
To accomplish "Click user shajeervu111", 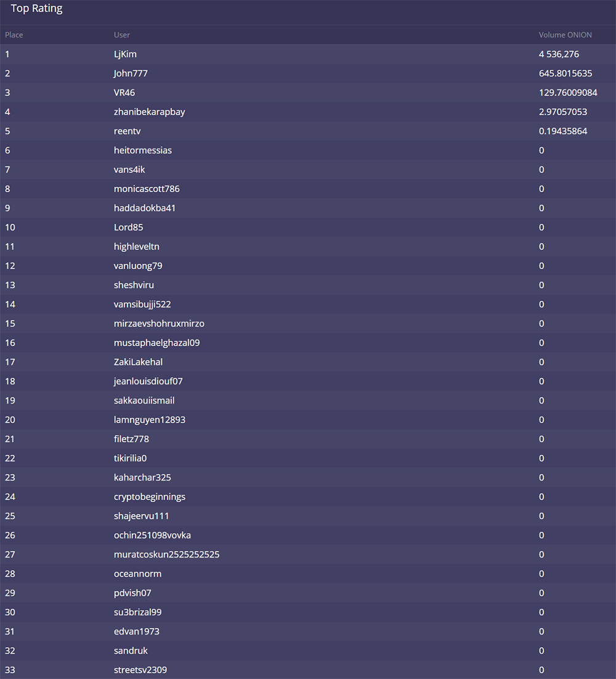I will (141, 516).
